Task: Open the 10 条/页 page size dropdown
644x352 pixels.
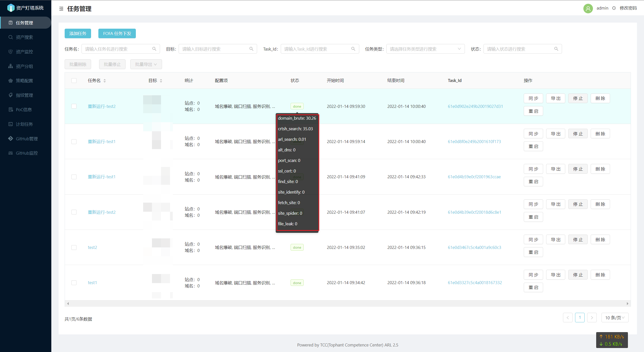Action: click(x=615, y=318)
